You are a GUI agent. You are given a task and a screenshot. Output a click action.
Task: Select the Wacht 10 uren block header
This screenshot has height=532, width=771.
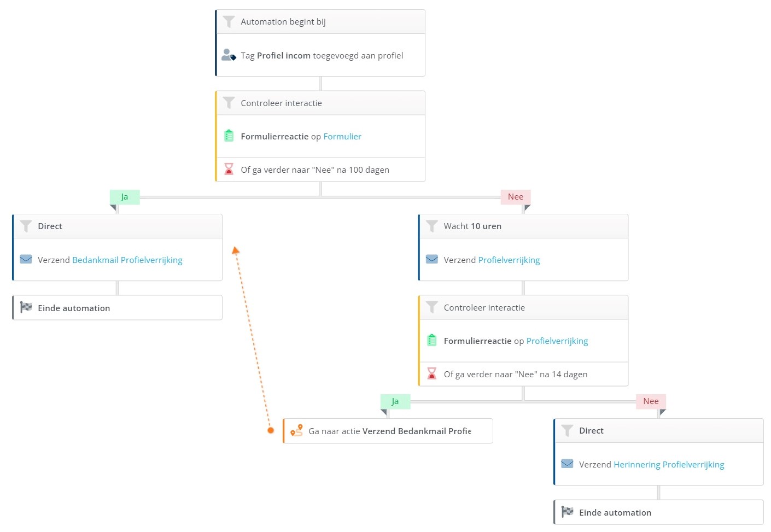tap(523, 226)
